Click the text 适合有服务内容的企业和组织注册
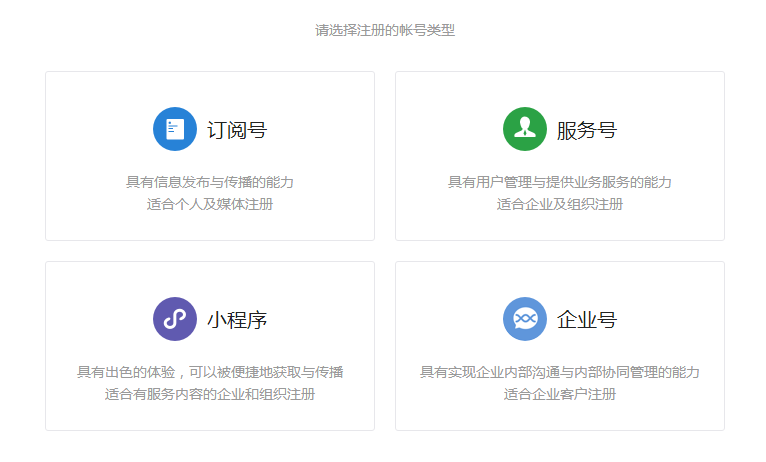This screenshot has height=462, width=766. (210, 394)
